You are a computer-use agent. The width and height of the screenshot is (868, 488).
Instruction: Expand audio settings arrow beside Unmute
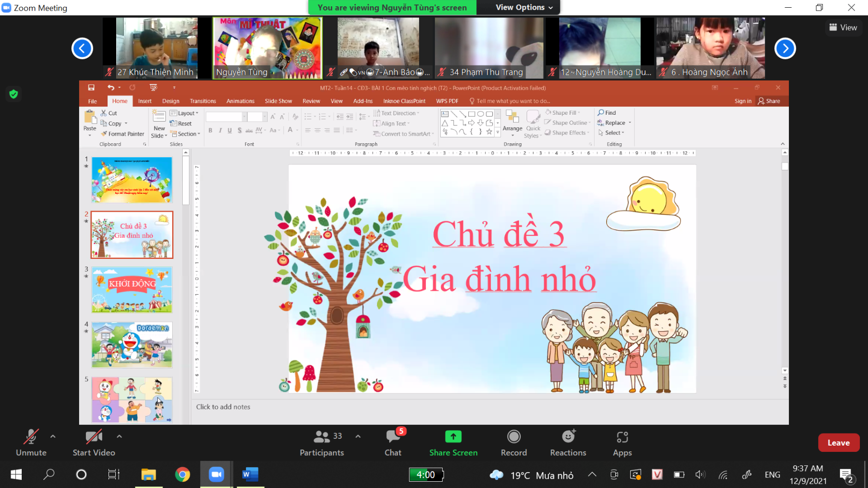coord(53,436)
